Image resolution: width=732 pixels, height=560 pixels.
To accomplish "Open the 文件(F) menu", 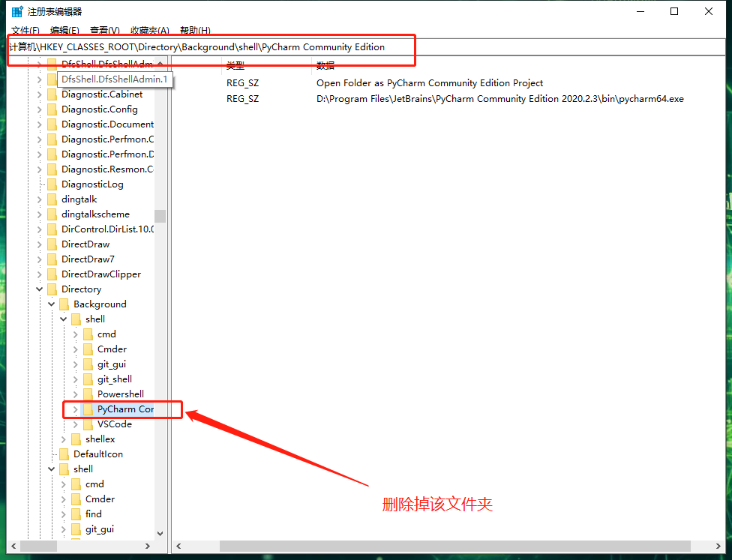I will click(25, 30).
